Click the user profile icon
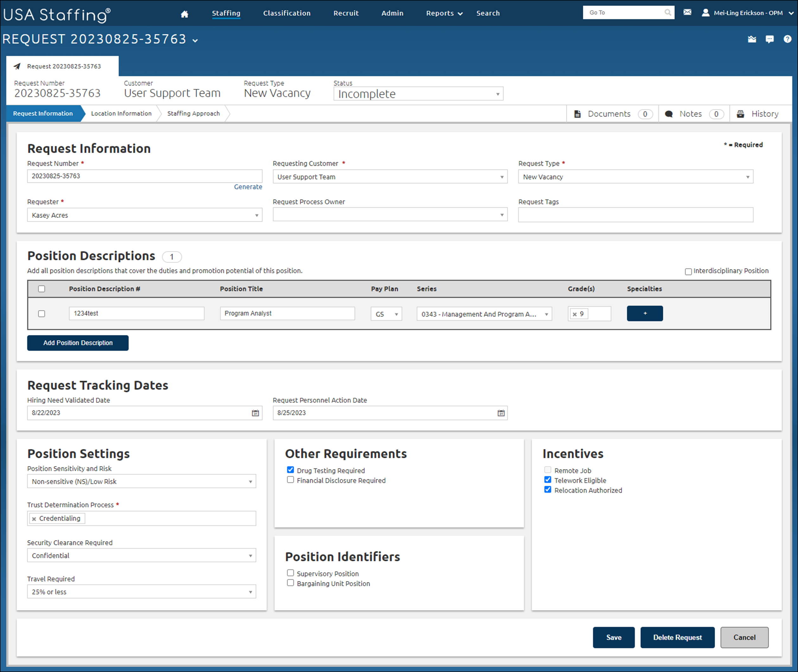This screenshot has height=672, width=798. click(705, 13)
